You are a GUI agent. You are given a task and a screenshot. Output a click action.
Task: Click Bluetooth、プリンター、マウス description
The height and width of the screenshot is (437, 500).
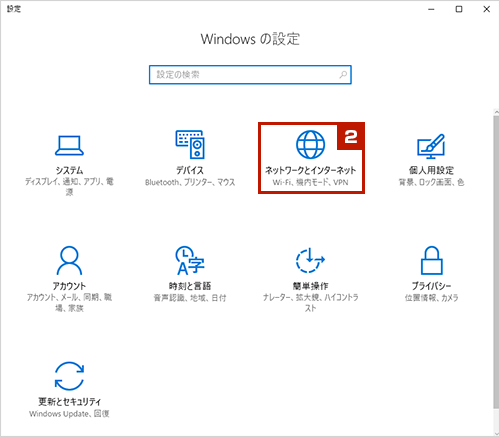pos(190,182)
